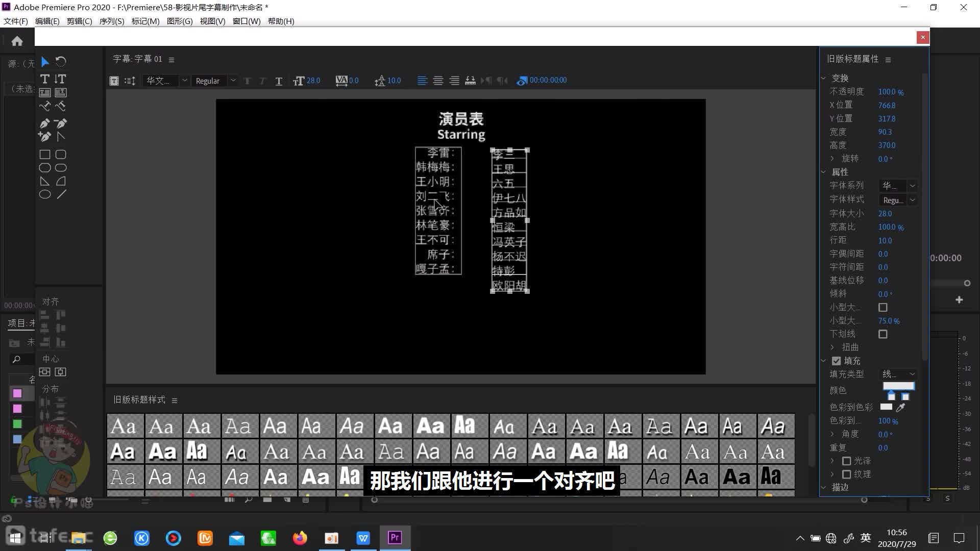This screenshot has width=980, height=551.
Task: Select the Wedge triangle tool
Action: (x=45, y=181)
